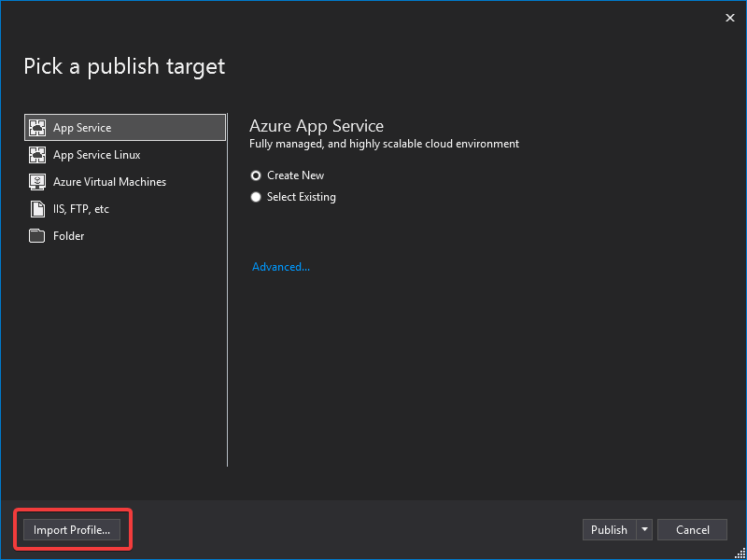Pick the IIS, FTP, etc target label
This screenshot has height=560, width=747.
(x=81, y=209)
